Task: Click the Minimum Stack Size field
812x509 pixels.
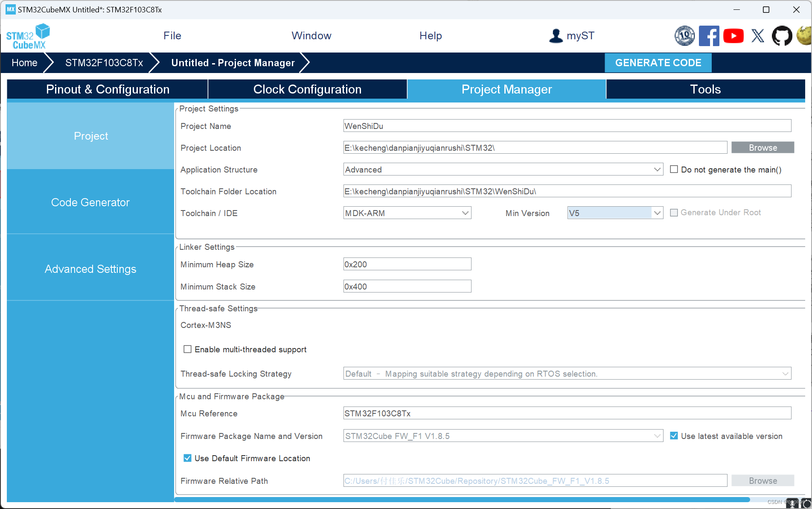Action: tap(407, 287)
